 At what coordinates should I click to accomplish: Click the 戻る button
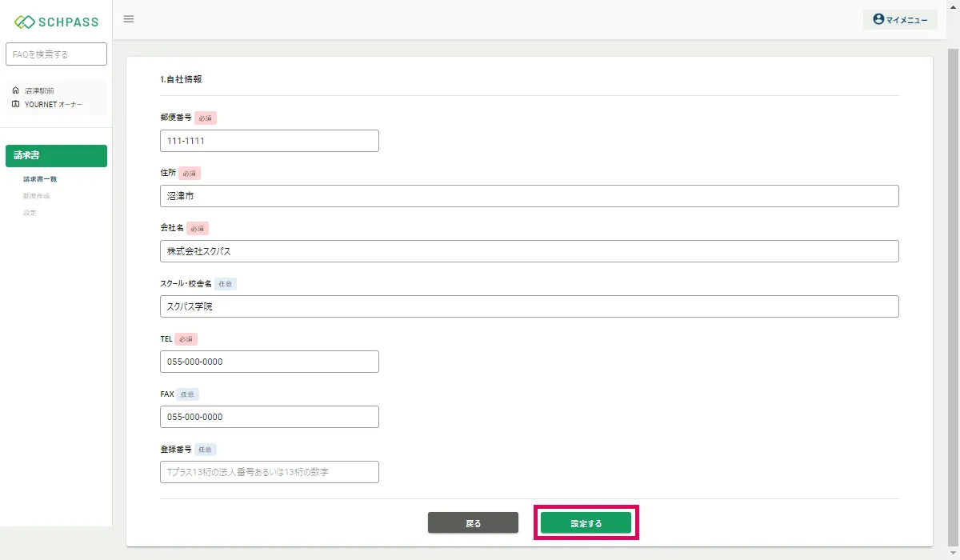click(473, 523)
